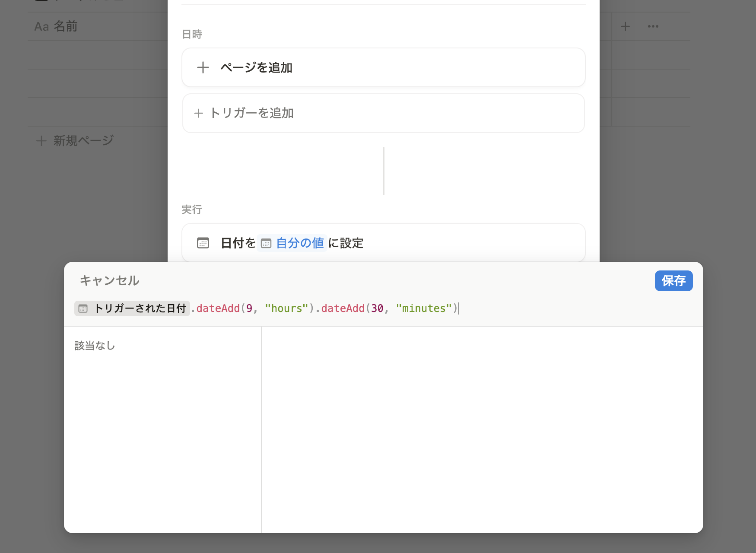Viewport: 756px width, 553px height.
Task: Click the plus icon beside 新規ページ
Action: [41, 141]
